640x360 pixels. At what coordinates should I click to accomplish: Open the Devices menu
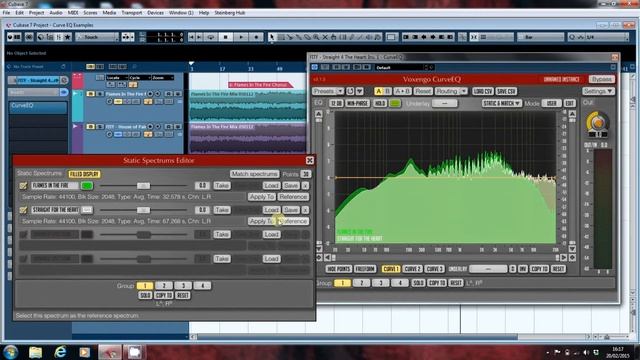(156, 13)
